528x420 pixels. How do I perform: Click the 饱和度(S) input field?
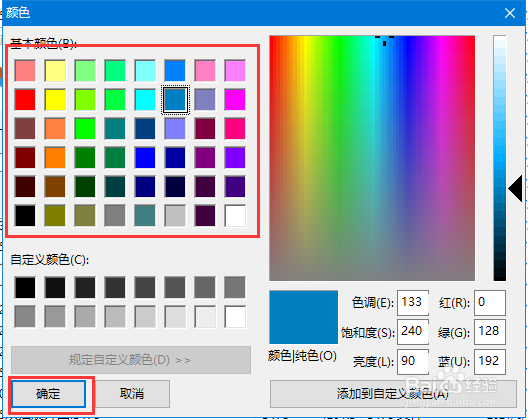pos(413,332)
